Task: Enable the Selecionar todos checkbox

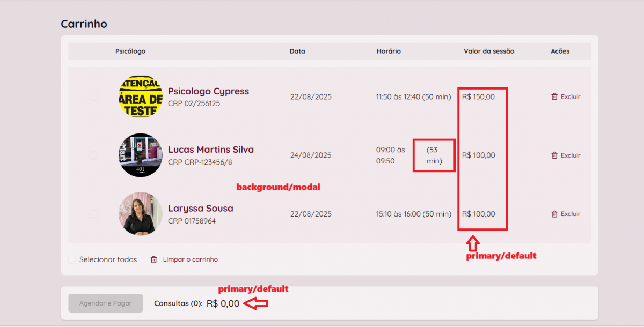Action: (x=72, y=259)
